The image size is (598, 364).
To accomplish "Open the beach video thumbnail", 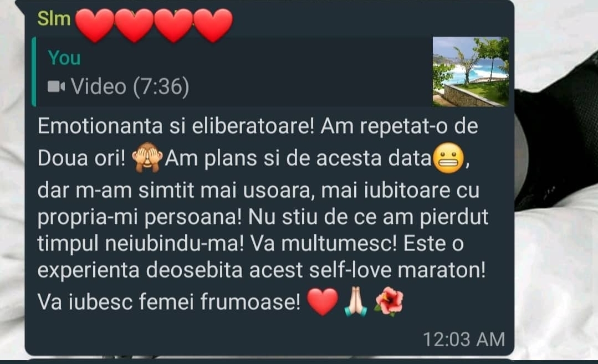I will point(470,71).
